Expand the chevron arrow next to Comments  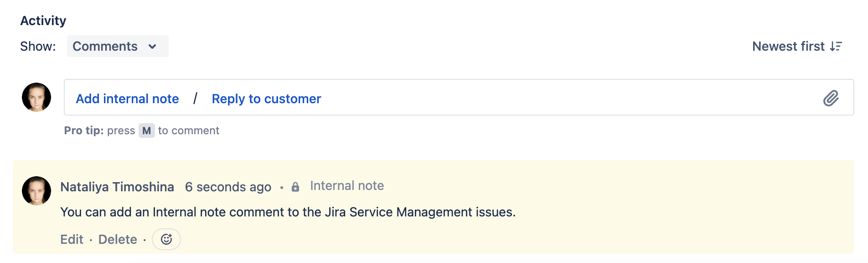152,47
